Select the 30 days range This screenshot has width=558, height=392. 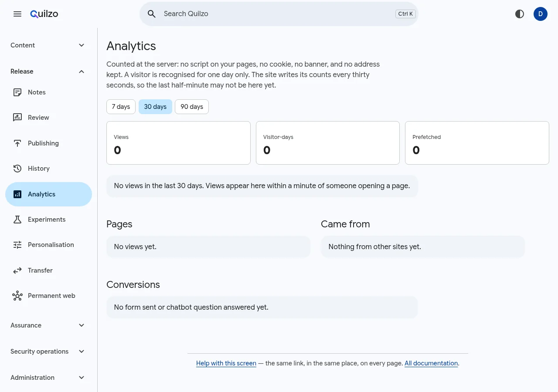coord(155,107)
